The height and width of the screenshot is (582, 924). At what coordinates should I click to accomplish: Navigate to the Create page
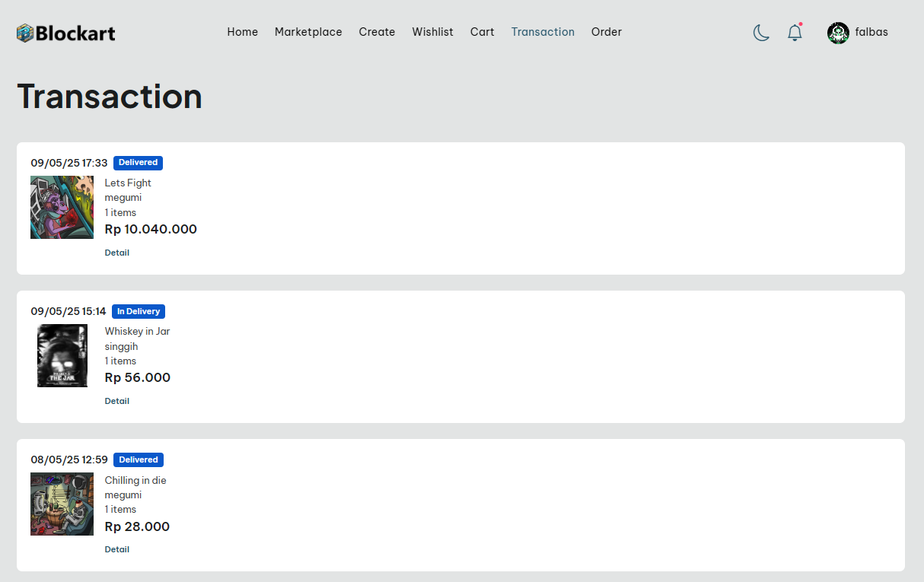coord(377,32)
